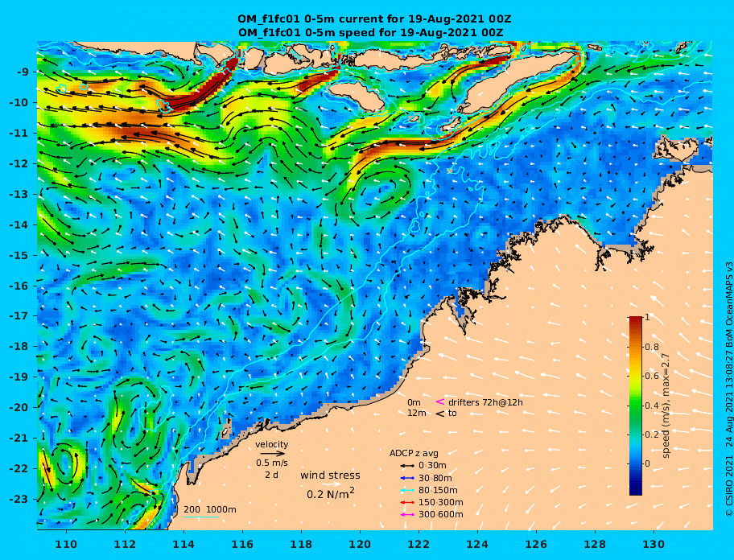Click the longitude axis label '130'
The width and height of the screenshot is (734, 560).
(x=654, y=545)
